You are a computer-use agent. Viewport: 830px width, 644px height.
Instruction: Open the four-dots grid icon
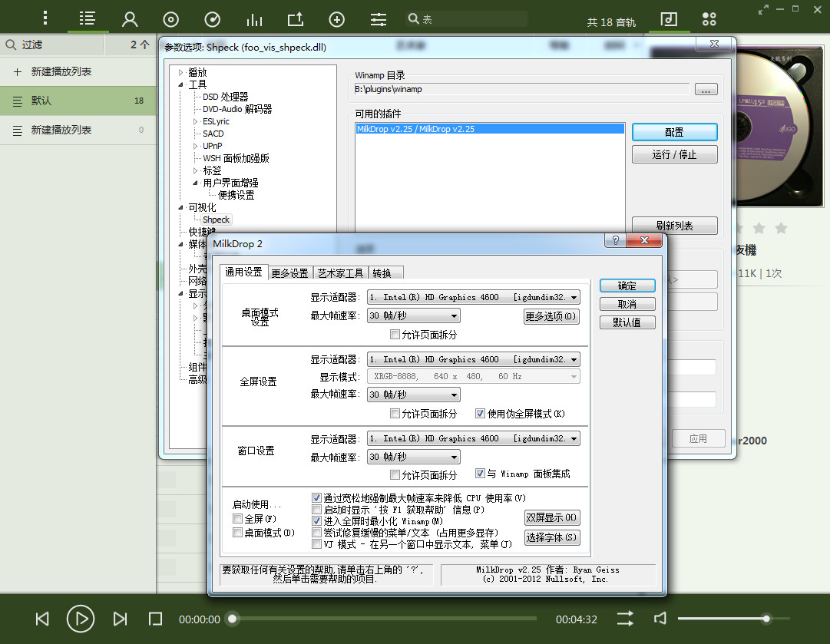point(709,19)
